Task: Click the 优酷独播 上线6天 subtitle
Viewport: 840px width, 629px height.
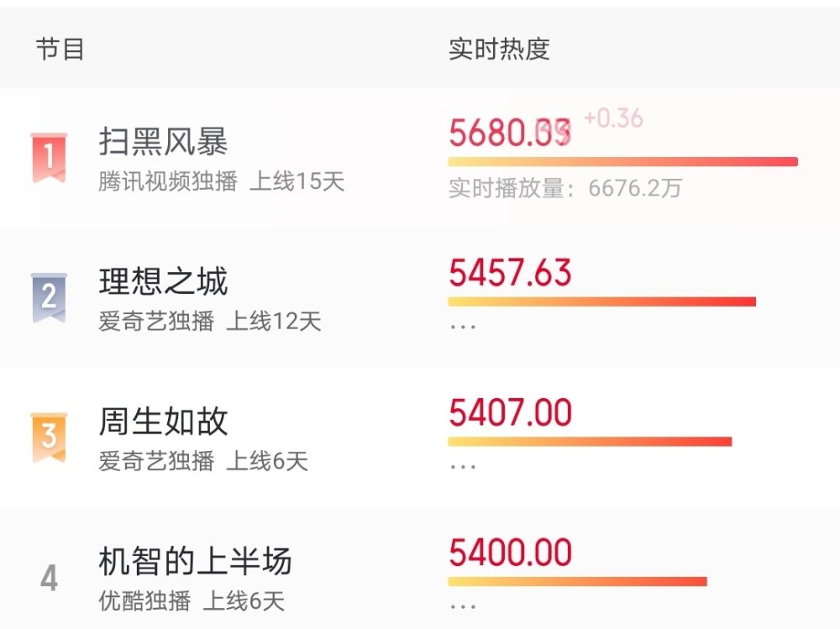Action: [191, 600]
